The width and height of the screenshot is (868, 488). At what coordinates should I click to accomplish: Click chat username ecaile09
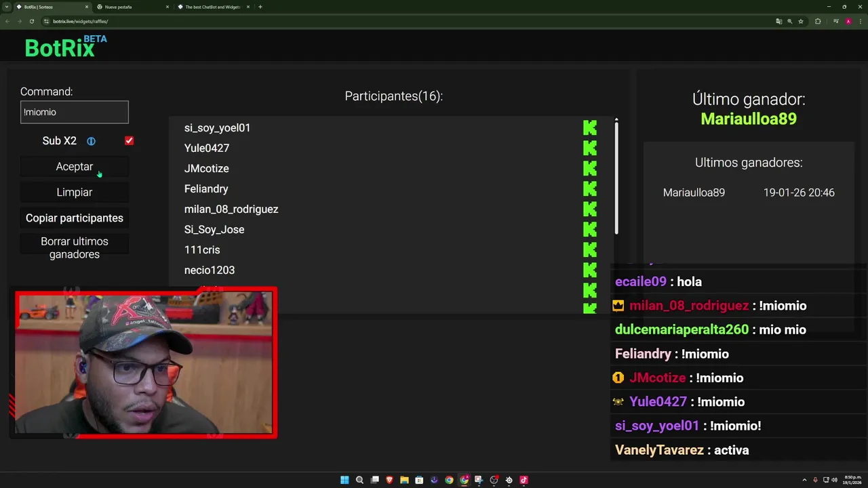tap(641, 282)
